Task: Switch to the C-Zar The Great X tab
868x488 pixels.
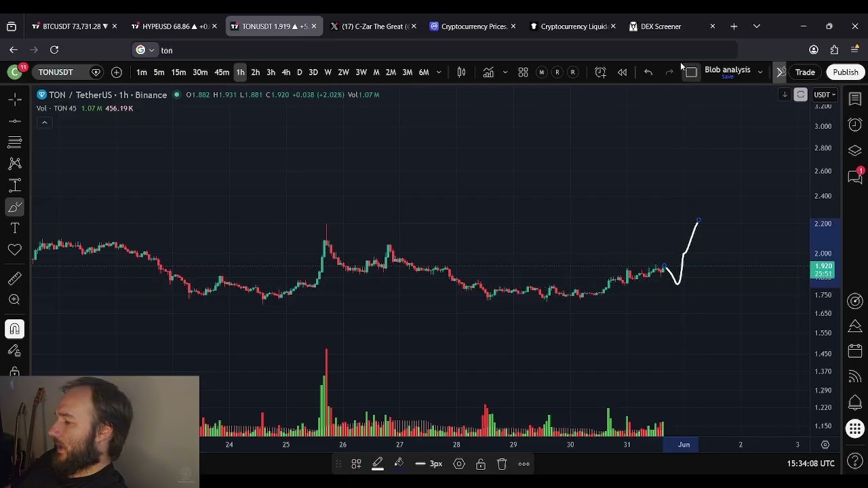Action: (x=374, y=26)
